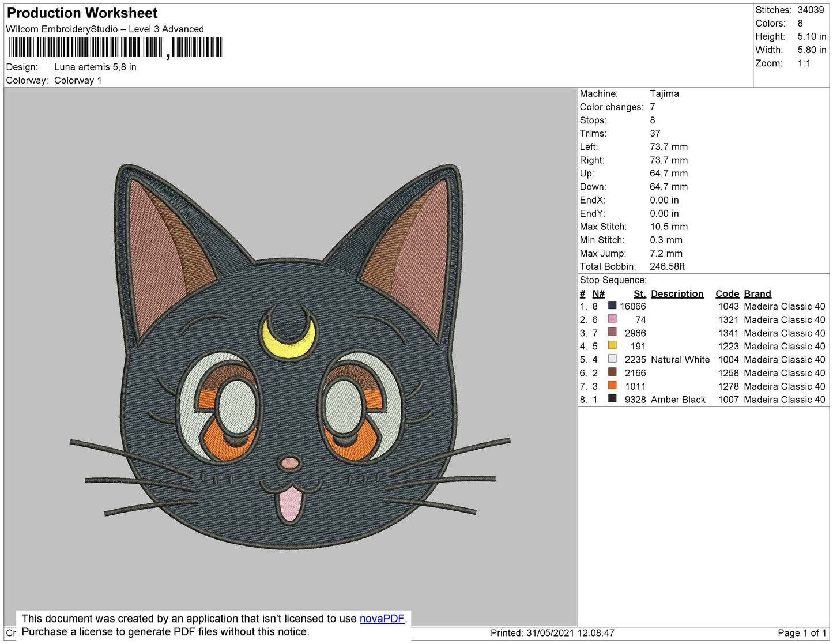Viewport: 833px width, 644px height.
Task: Choose the Amber Black color swatch
Action: (x=612, y=399)
